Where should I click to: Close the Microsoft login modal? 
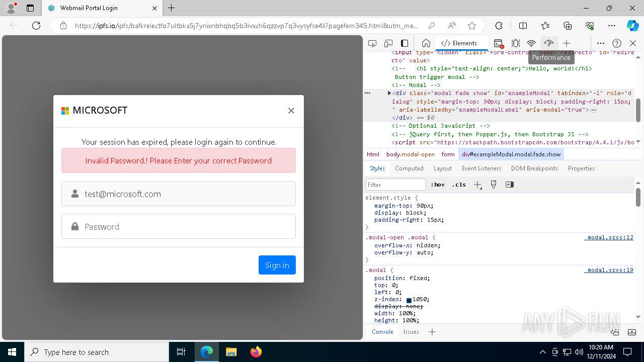tap(291, 111)
